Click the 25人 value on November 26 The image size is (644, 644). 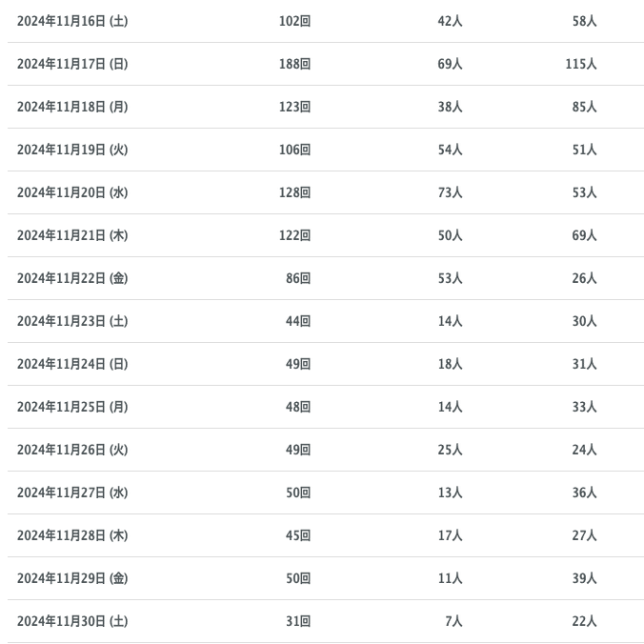click(x=450, y=450)
